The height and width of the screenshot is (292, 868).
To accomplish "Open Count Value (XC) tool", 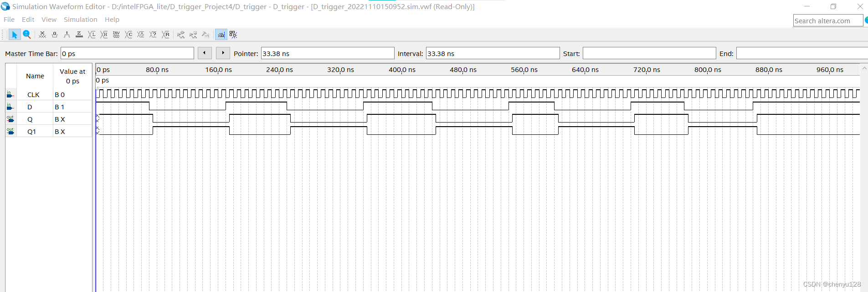I will pos(128,35).
